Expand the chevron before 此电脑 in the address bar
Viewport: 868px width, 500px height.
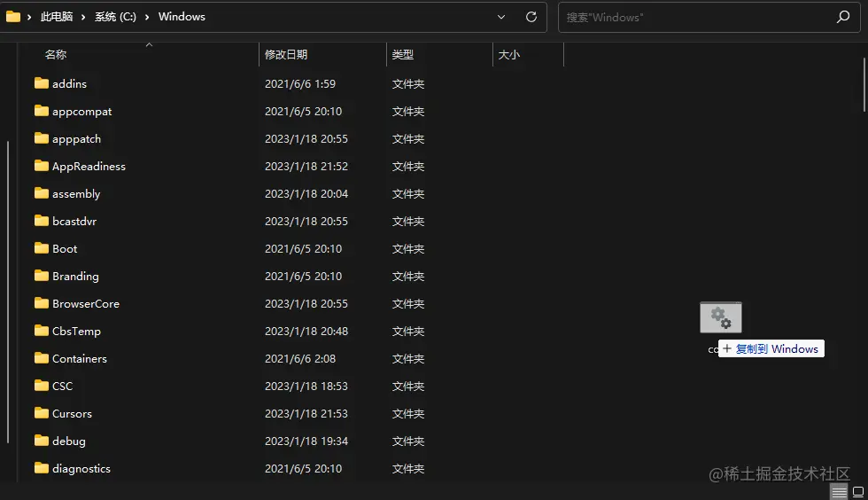pos(29,17)
